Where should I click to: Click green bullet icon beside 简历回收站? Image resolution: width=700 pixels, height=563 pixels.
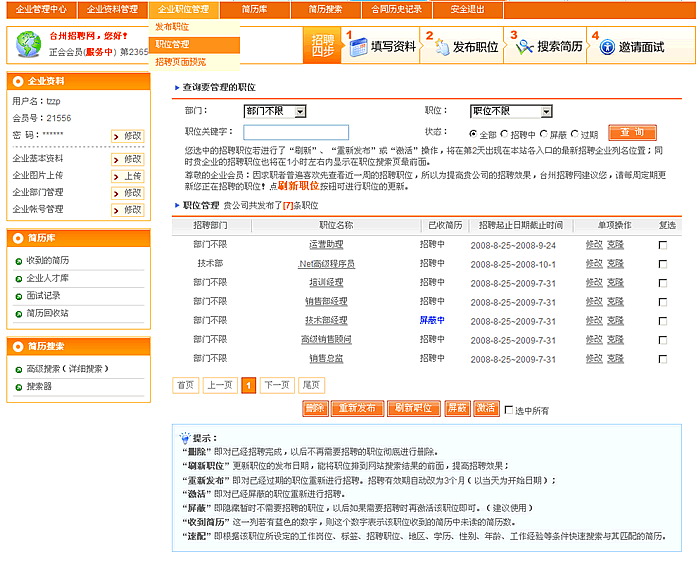[19, 313]
